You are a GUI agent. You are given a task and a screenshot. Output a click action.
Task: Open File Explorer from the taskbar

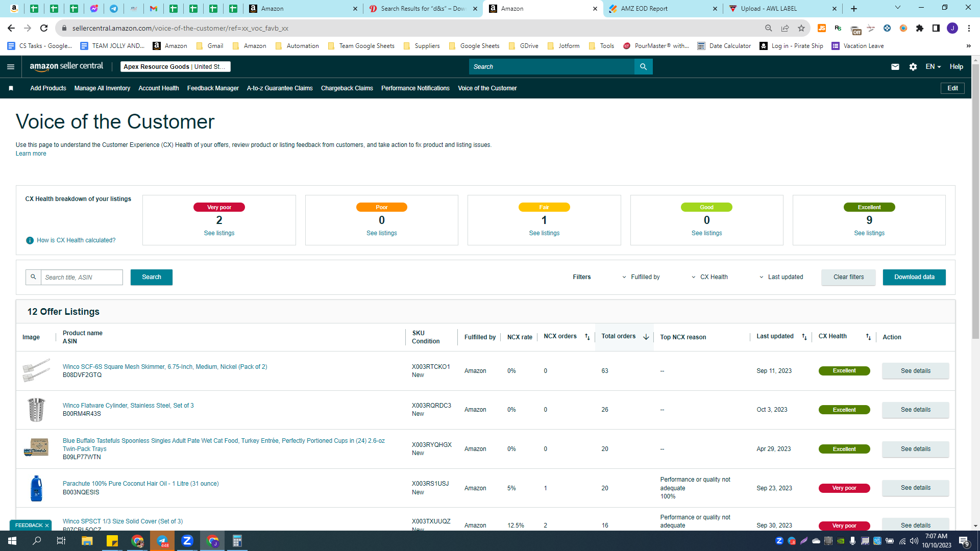pyautogui.click(x=87, y=541)
